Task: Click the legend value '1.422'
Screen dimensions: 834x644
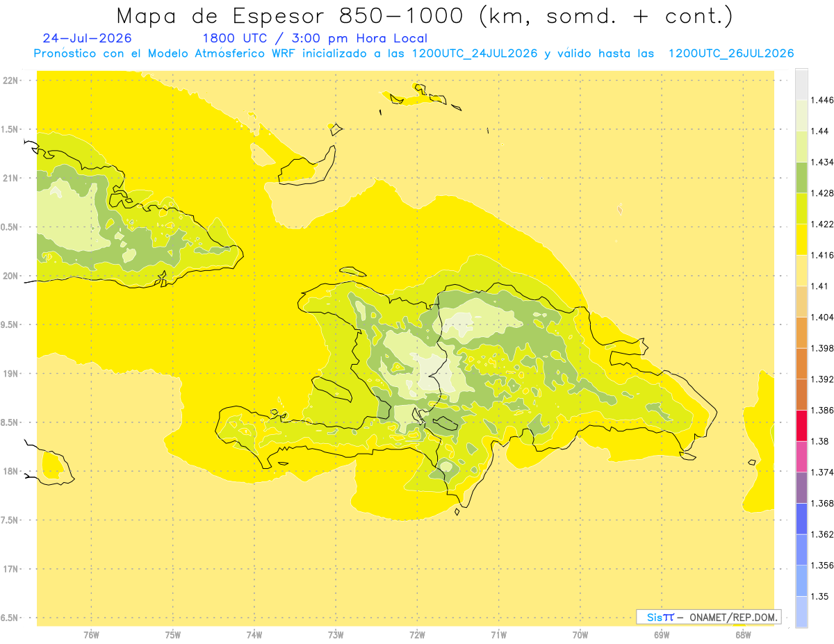Action: [821, 224]
